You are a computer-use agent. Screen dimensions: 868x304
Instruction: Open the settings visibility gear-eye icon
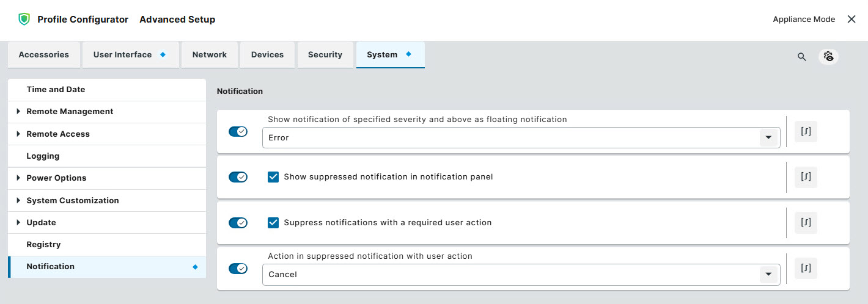pyautogui.click(x=828, y=56)
